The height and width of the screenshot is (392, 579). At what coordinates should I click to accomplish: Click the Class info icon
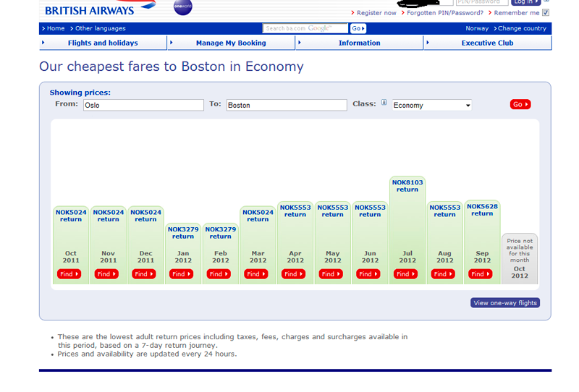tap(384, 103)
